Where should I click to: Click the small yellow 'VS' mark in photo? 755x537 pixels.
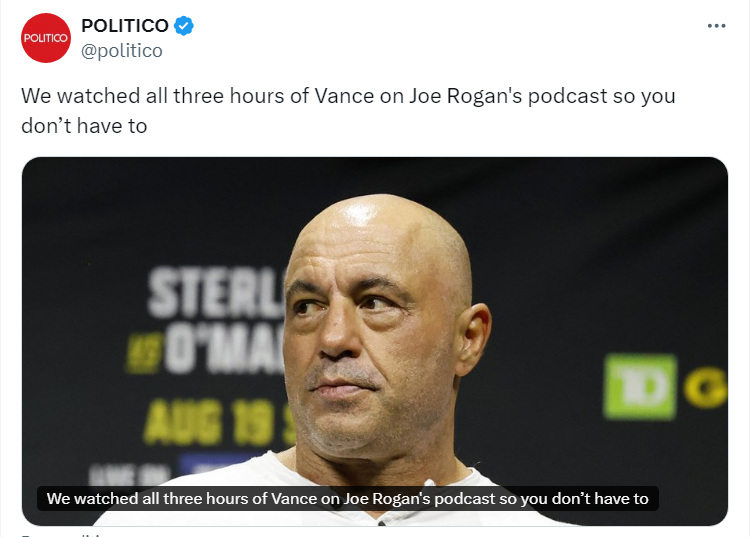pyautogui.click(x=143, y=354)
